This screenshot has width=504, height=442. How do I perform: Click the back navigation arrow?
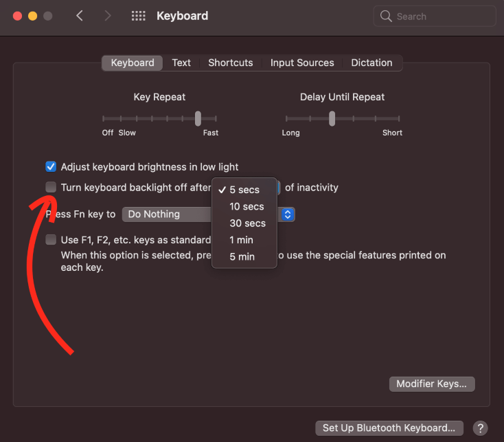tap(80, 16)
